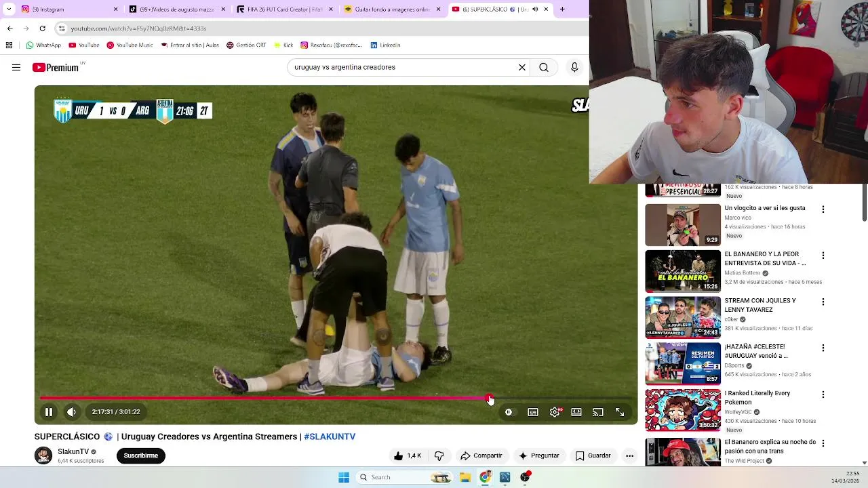Viewport: 868px width, 488px height.
Task: Click the taskbar Search box
Action: tap(404, 477)
